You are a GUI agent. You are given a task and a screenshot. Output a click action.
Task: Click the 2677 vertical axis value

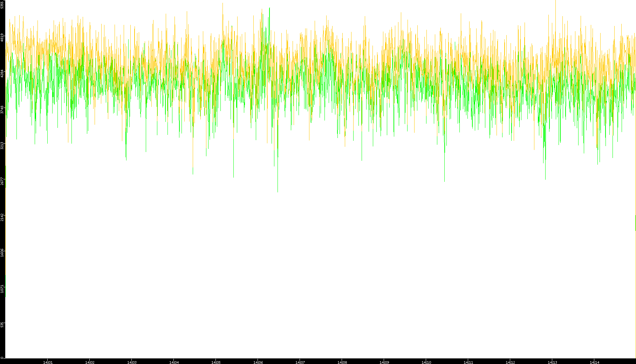(x=2, y=181)
